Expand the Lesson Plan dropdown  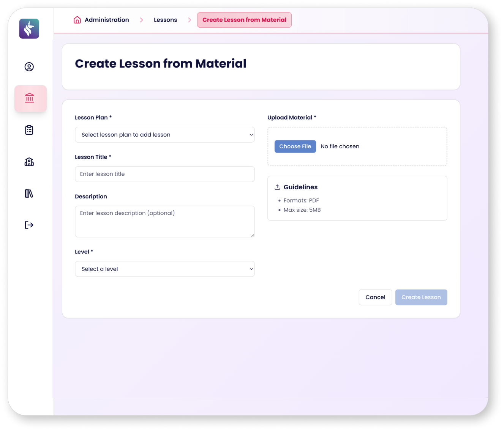point(164,135)
